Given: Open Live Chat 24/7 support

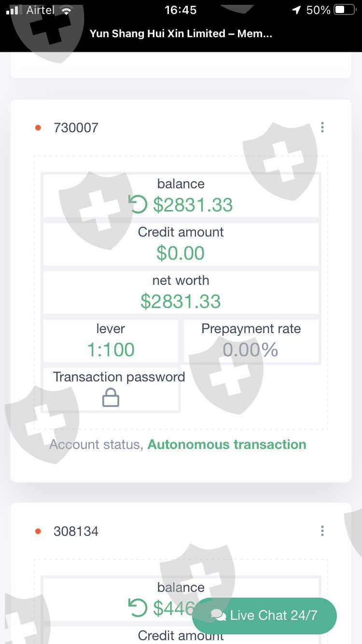Looking at the screenshot, I should pyautogui.click(x=264, y=616).
